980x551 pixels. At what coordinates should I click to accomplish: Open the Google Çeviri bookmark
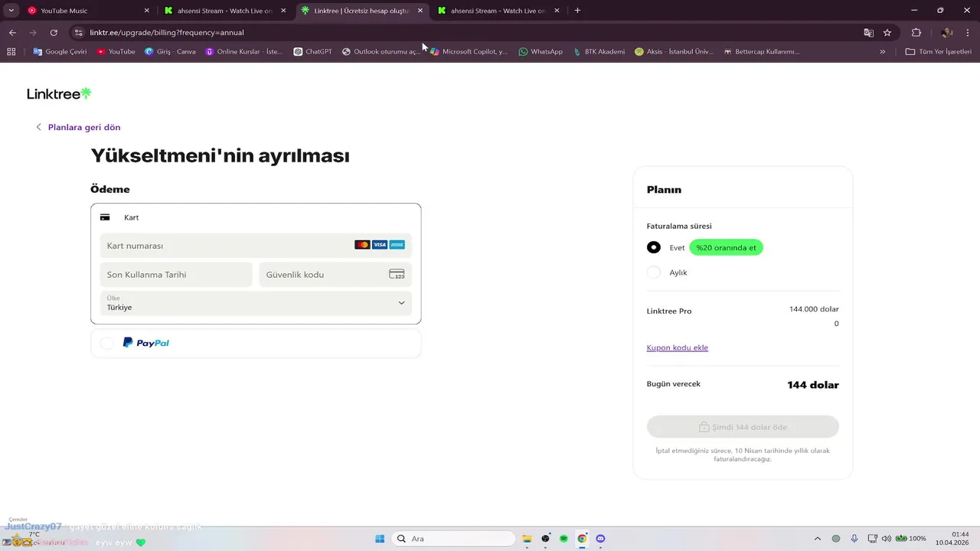(x=60, y=51)
